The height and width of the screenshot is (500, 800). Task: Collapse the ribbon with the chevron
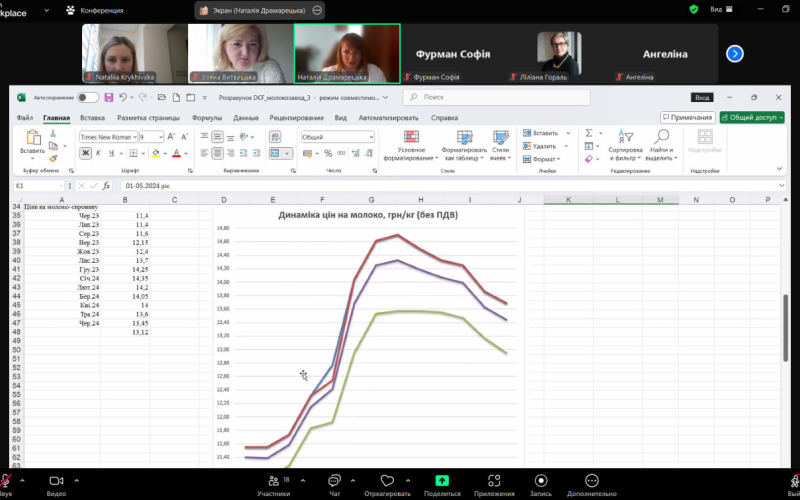pyautogui.click(x=779, y=169)
